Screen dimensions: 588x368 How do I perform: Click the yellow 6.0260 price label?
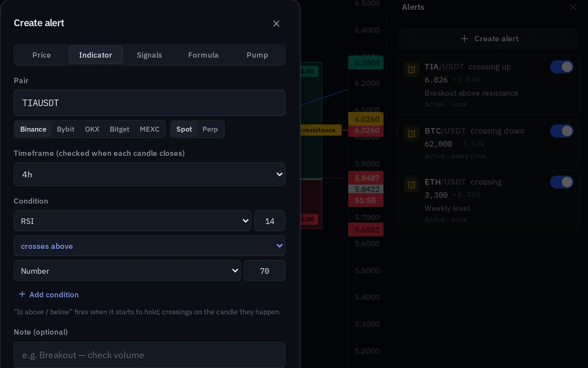click(x=366, y=119)
